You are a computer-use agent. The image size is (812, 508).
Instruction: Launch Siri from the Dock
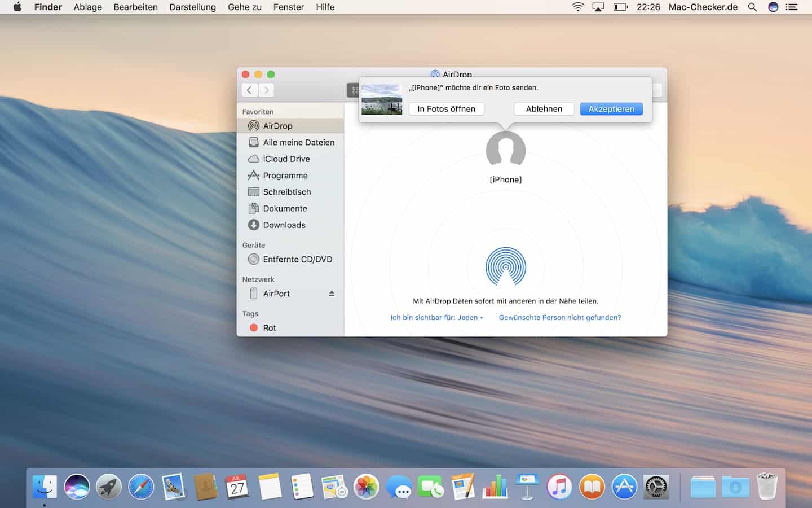[77, 487]
